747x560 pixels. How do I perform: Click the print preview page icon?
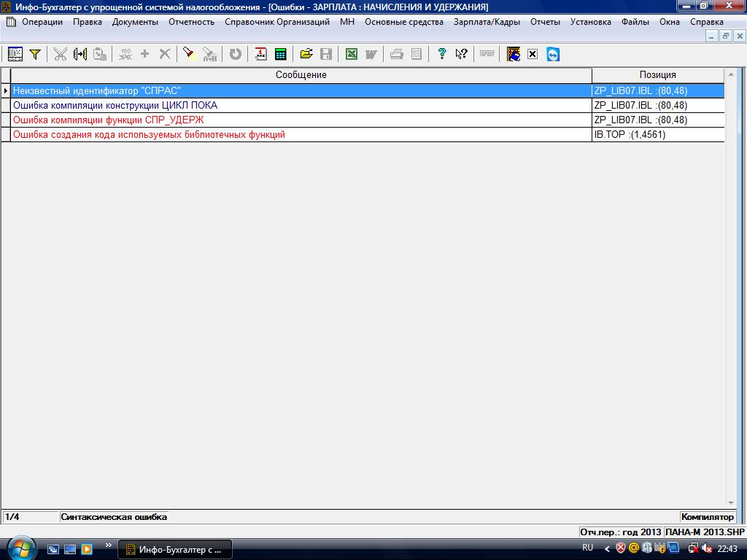(x=417, y=54)
